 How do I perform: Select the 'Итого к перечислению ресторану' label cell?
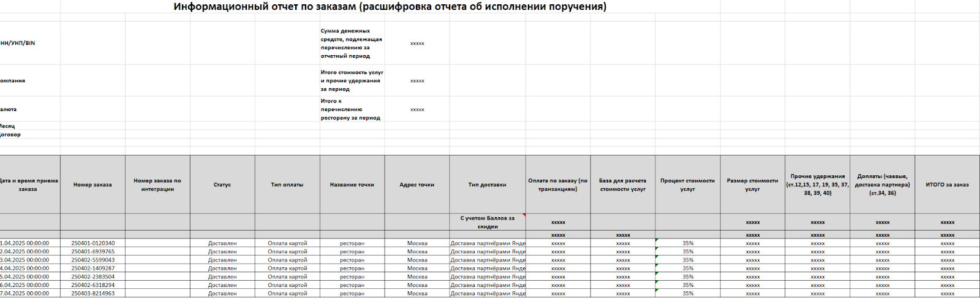click(x=352, y=109)
